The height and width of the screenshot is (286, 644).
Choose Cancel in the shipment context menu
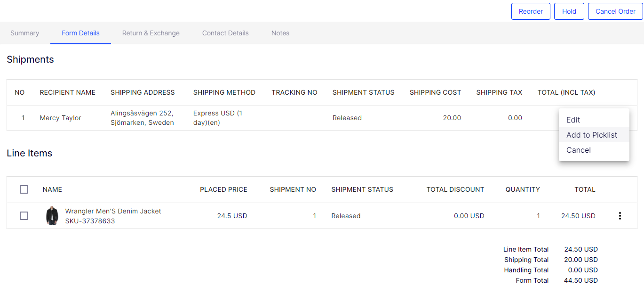click(578, 150)
